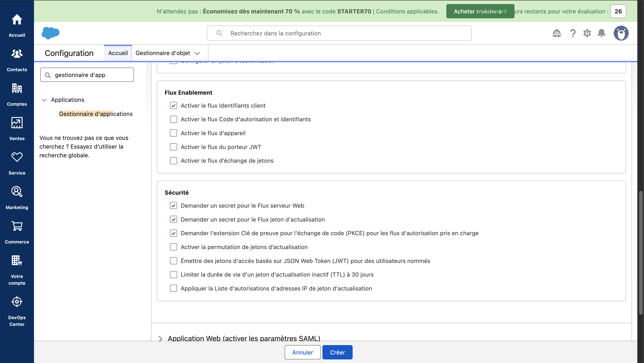Screen dimensions: 644x363
Task: Select Gestionnaire d'applications in the tree
Action: pyautogui.click(x=96, y=114)
